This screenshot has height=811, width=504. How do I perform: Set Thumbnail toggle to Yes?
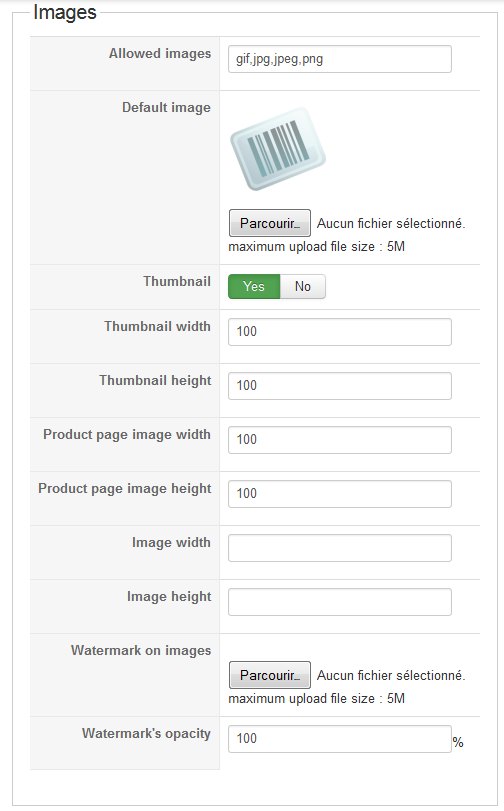coord(254,287)
